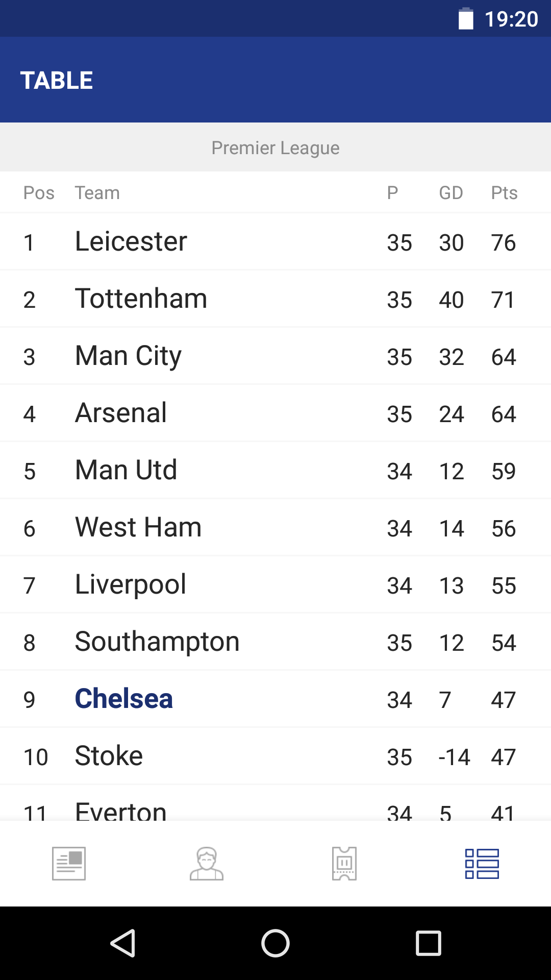Open the news feed icon in bottom bar

click(x=69, y=864)
